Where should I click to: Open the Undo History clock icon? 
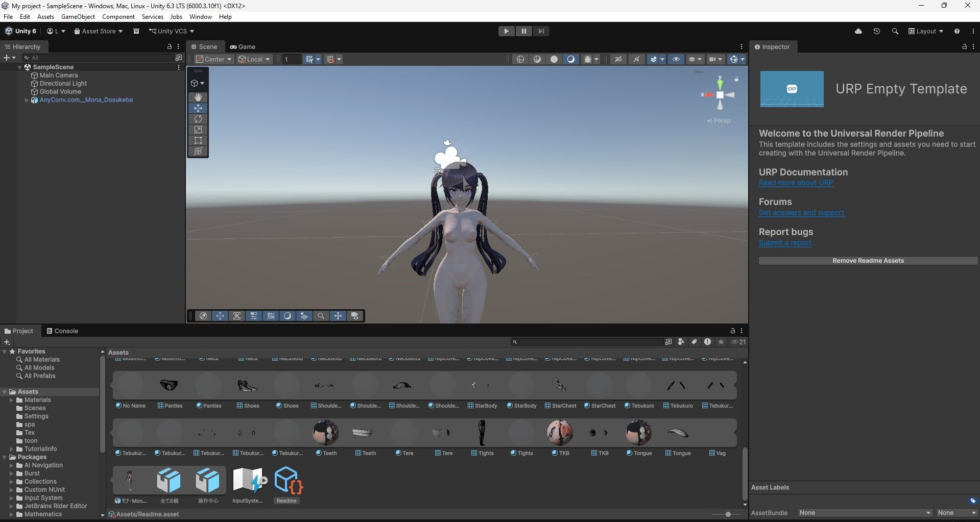877,31
